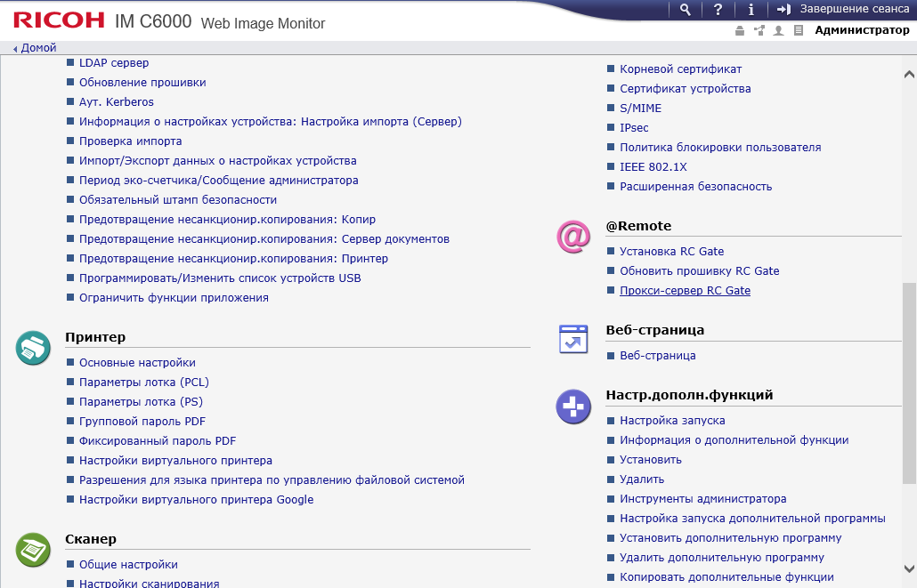This screenshot has height=588, width=917.
Task: Click the printer status icon in header
Action: (x=740, y=30)
